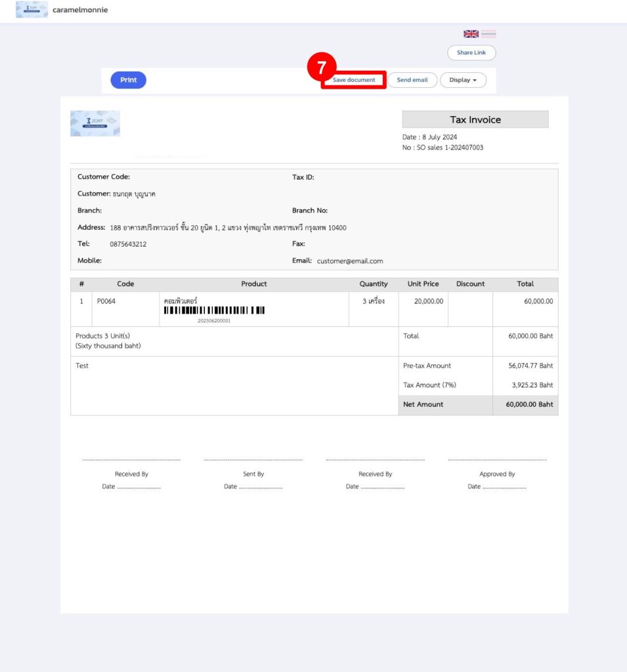Click the Send email button

point(412,79)
